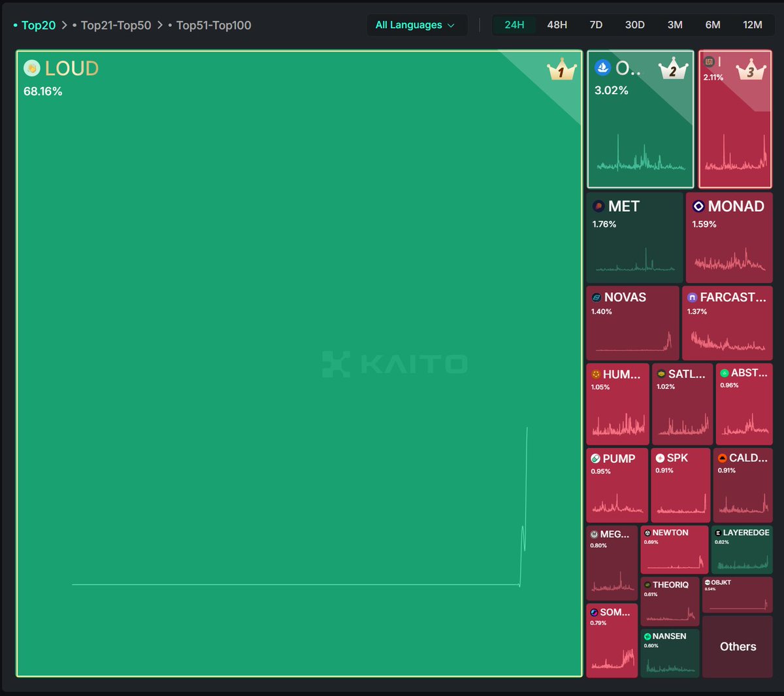
Task: Click the NANSEN token icon
Action: [x=647, y=637]
